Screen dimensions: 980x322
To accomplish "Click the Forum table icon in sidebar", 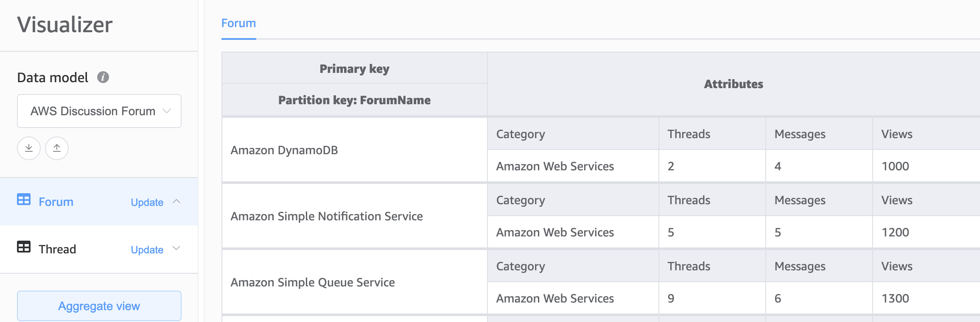I will point(24,200).
